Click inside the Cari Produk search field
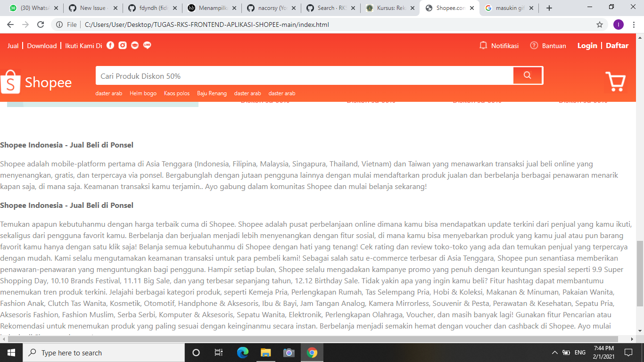 pos(283,75)
